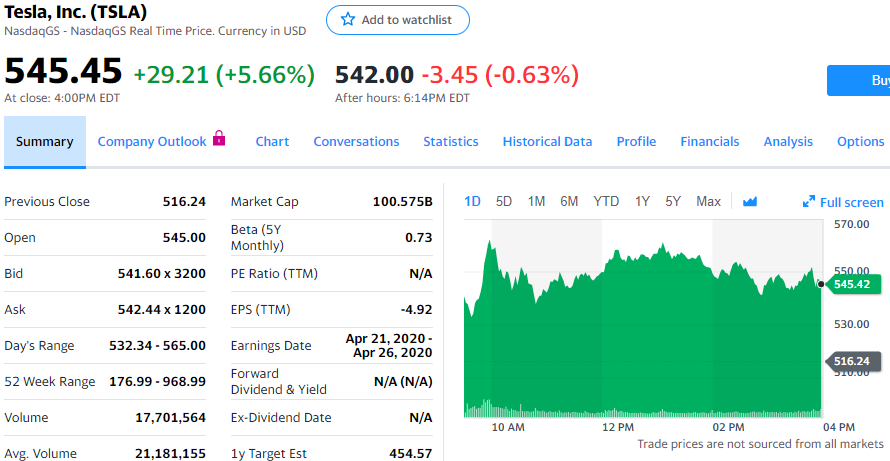Switch chart type using the area chart icon
The height and width of the screenshot is (461, 890).
pos(750,202)
